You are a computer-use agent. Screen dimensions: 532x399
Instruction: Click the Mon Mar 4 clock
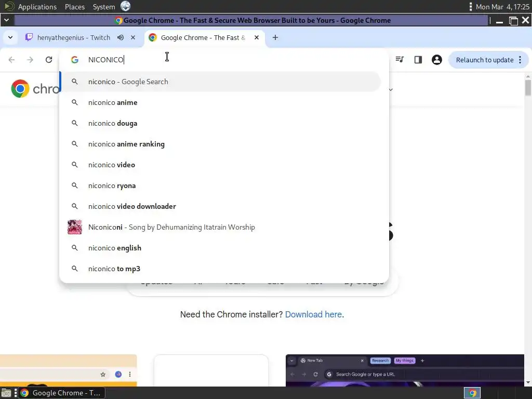[x=502, y=7]
